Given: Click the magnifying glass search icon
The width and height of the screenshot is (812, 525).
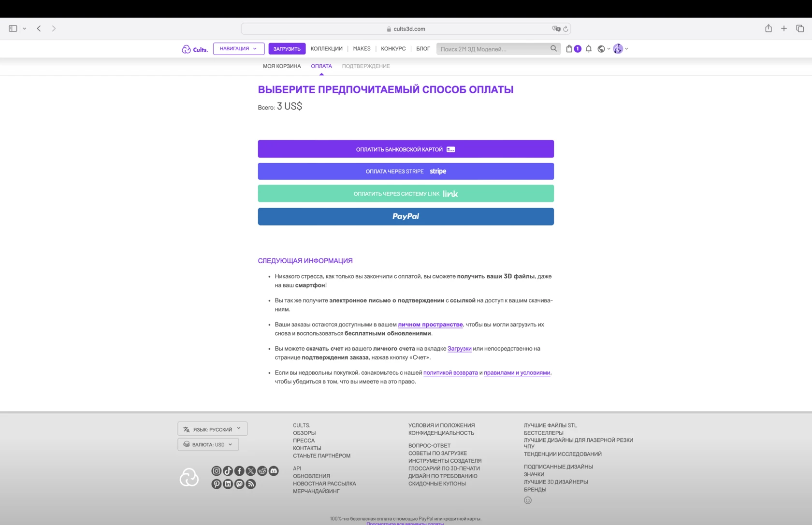Looking at the screenshot, I should (x=554, y=49).
